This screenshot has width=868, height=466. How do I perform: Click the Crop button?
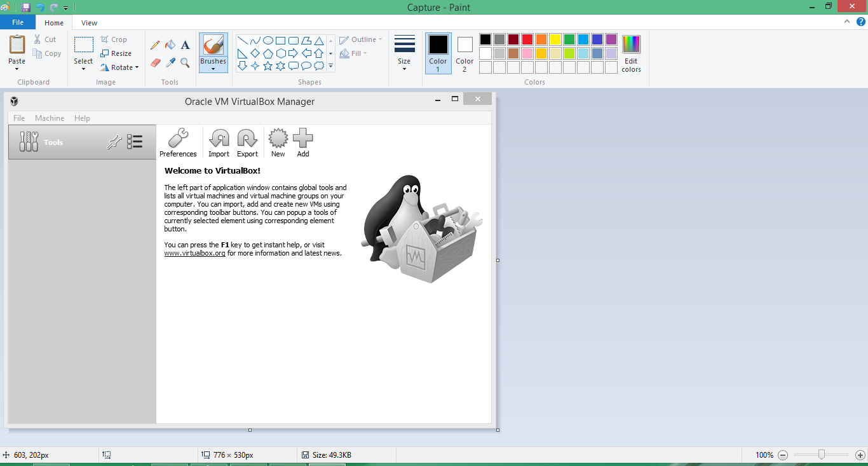click(x=114, y=39)
